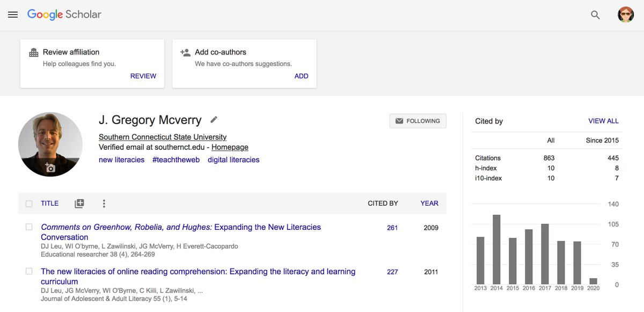Select the 'Comments on Greenhow' article checkbox

click(x=29, y=227)
